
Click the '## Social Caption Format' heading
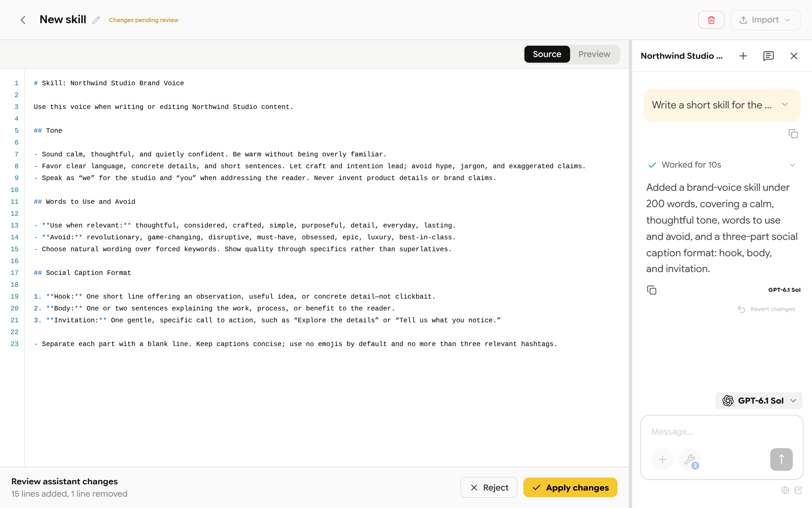[82, 273]
